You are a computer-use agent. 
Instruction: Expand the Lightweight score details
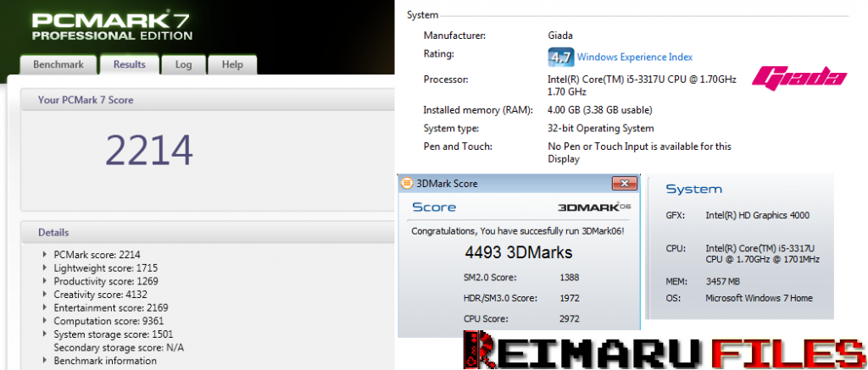click(45, 268)
